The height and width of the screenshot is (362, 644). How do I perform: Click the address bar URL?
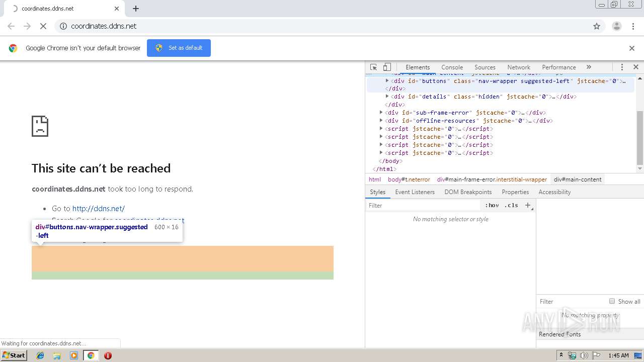click(x=104, y=26)
